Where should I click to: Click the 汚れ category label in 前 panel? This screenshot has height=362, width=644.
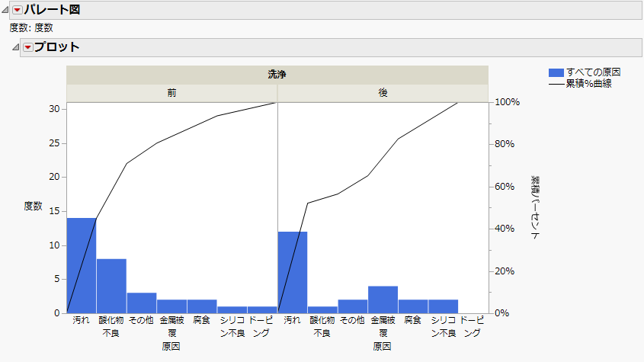81,320
